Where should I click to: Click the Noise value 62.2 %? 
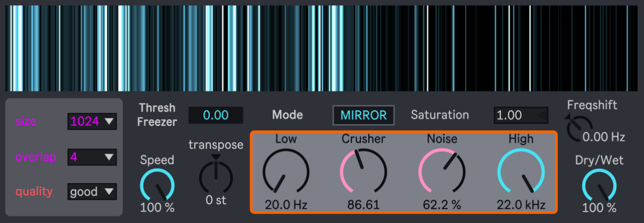click(x=442, y=205)
